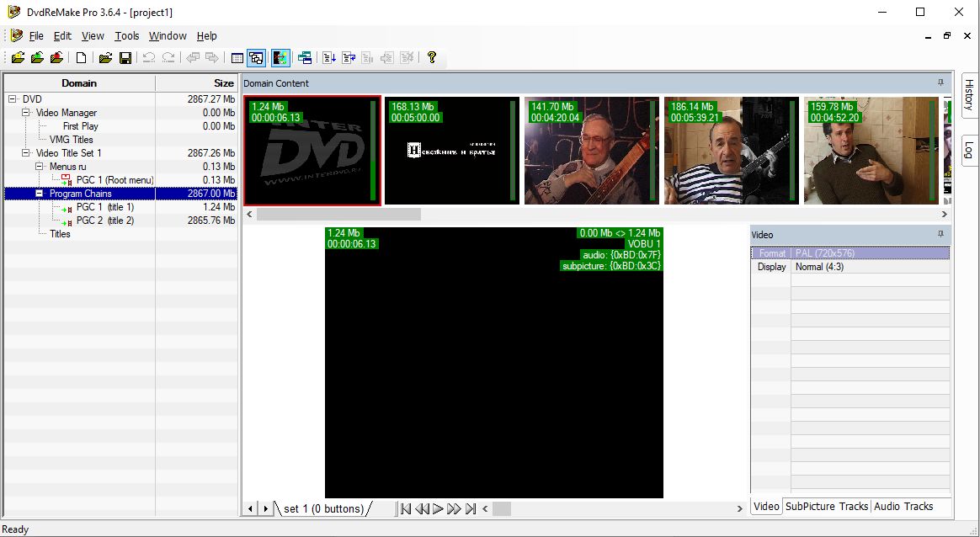The width and height of the screenshot is (980, 537).
Task: Collapse the Video Manager tree node
Action: [25, 113]
